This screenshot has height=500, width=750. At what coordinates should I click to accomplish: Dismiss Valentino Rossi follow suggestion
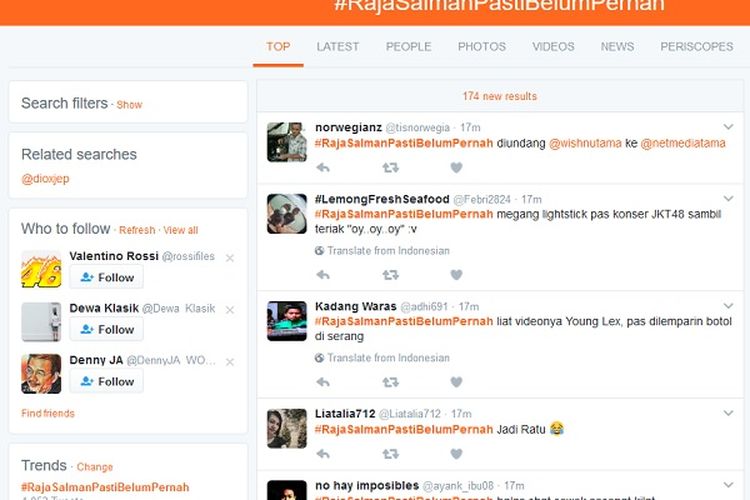tap(230, 258)
